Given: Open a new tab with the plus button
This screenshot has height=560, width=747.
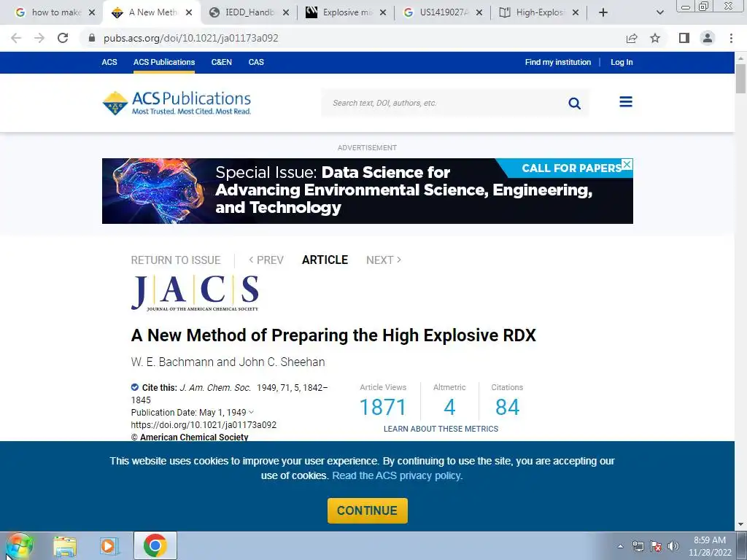Looking at the screenshot, I should (x=603, y=12).
